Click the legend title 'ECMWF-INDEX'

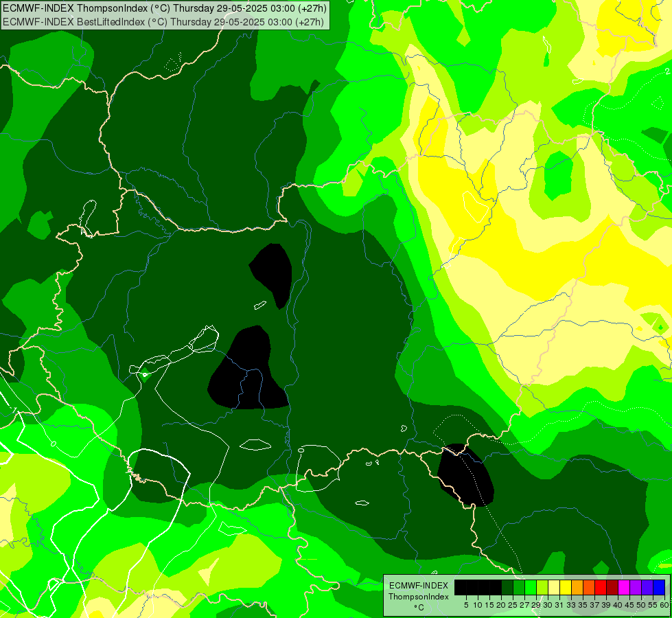pos(419,586)
